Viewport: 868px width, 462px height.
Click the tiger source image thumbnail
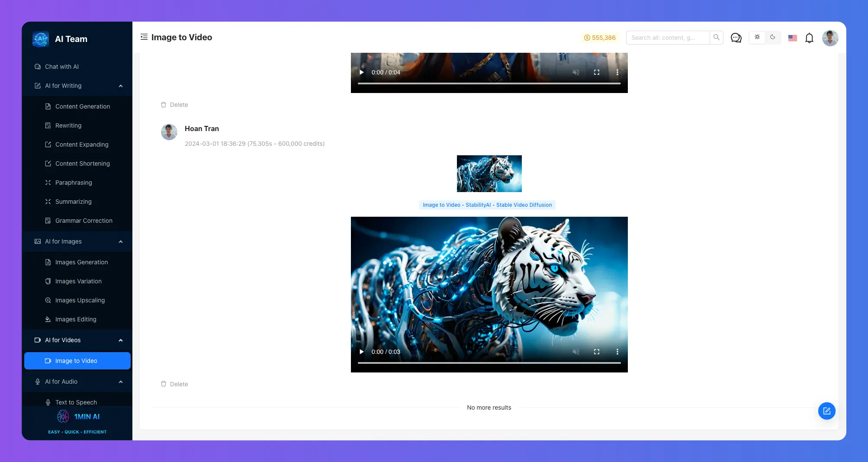(x=489, y=173)
